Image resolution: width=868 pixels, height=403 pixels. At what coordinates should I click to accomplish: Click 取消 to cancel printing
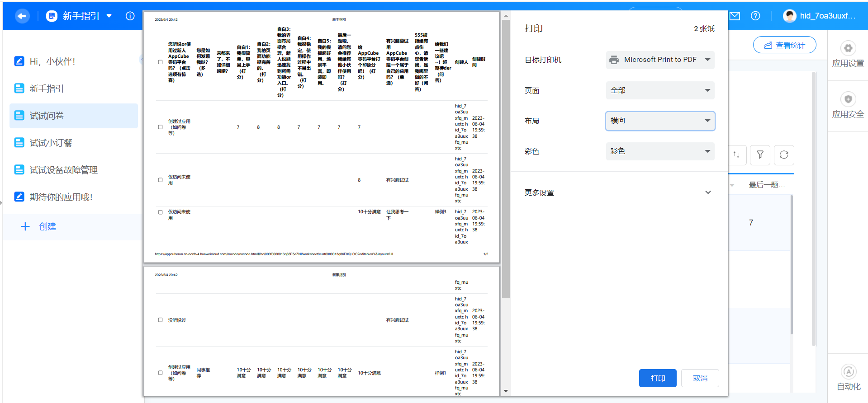[700, 378]
